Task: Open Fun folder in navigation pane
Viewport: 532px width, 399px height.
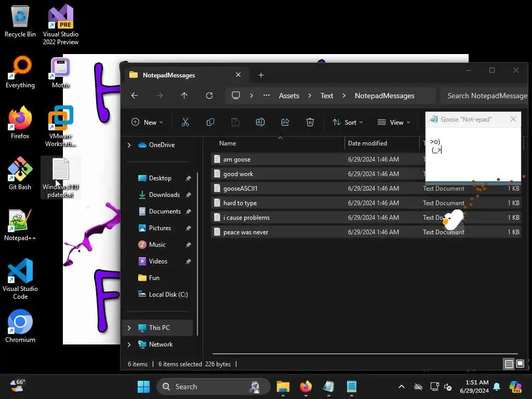Action: (x=154, y=278)
